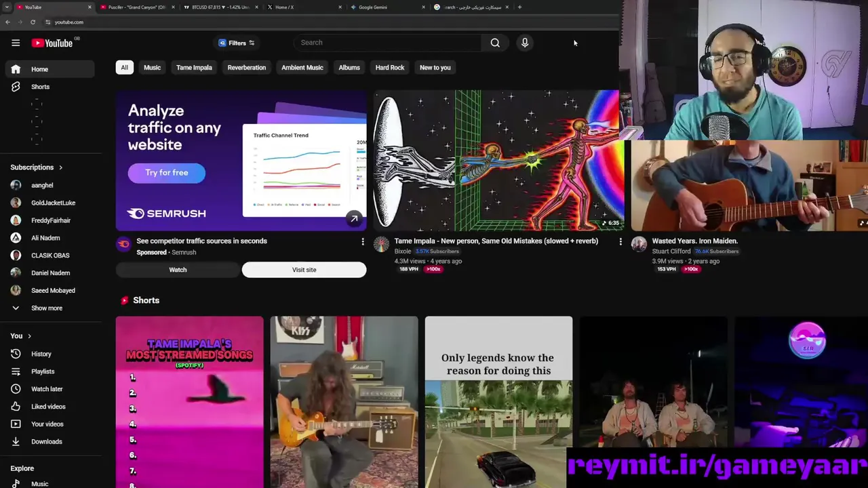
Task: Click the Home icon in sidebar
Action: (x=16, y=69)
